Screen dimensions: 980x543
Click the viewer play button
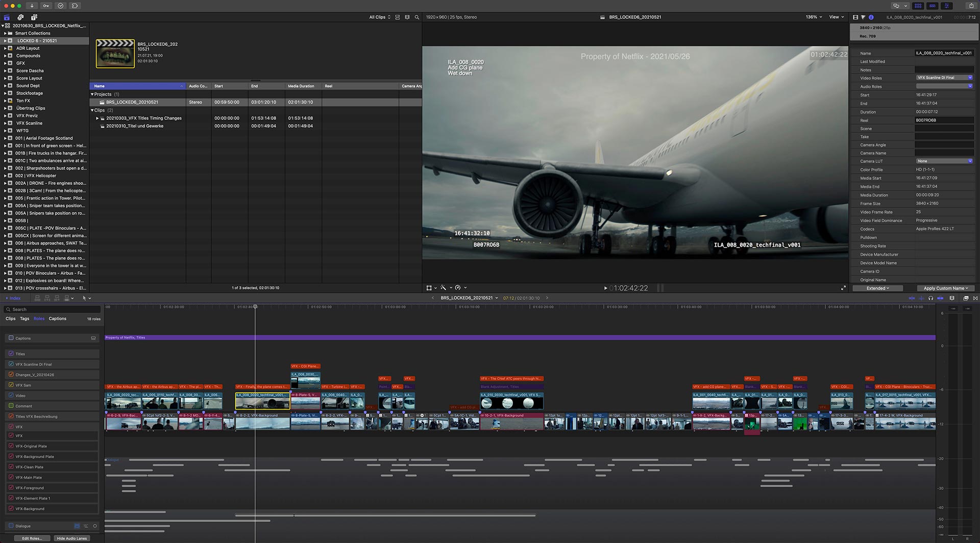[x=605, y=288]
